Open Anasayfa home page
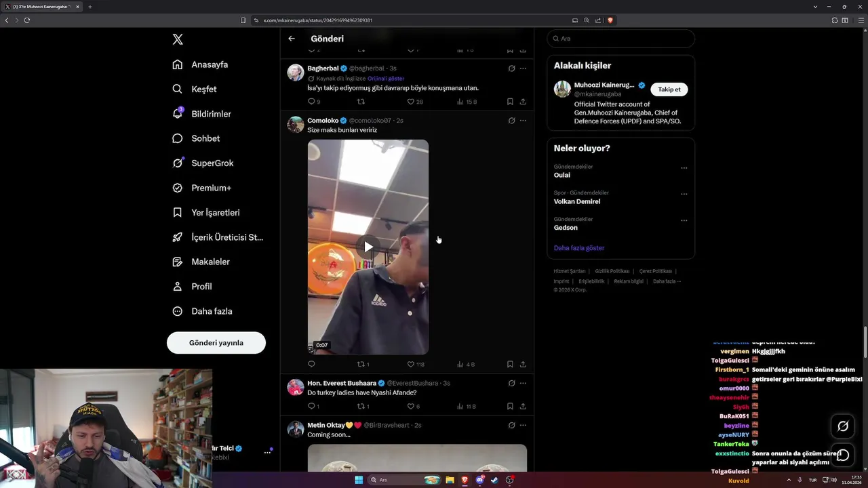The height and width of the screenshot is (488, 868). (x=200, y=64)
